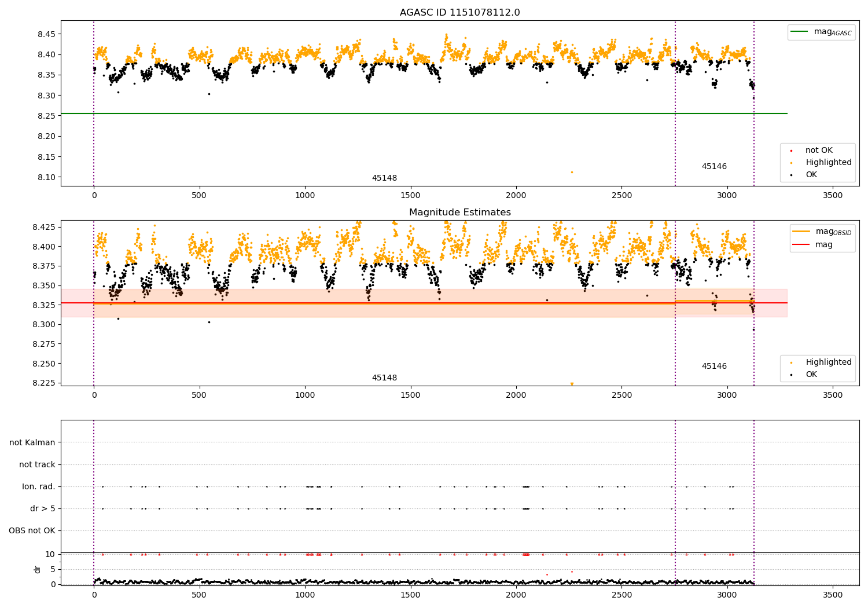
Task: Click the 8.375 y-axis tick label
Action: pyautogui.click(x=43, y=266)
